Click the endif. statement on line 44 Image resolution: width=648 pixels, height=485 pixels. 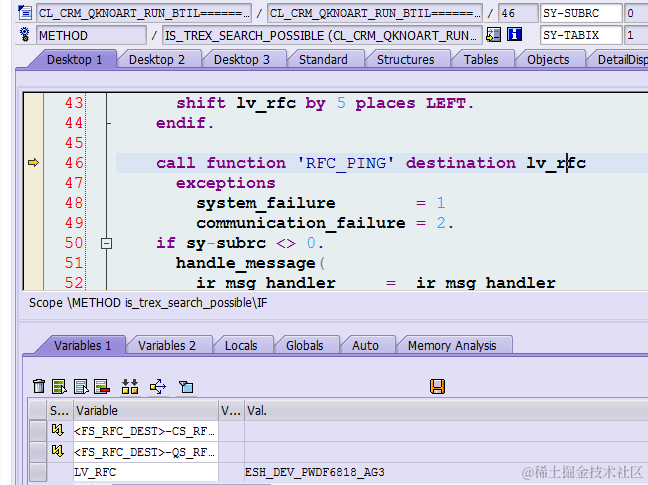coord(185,123)
